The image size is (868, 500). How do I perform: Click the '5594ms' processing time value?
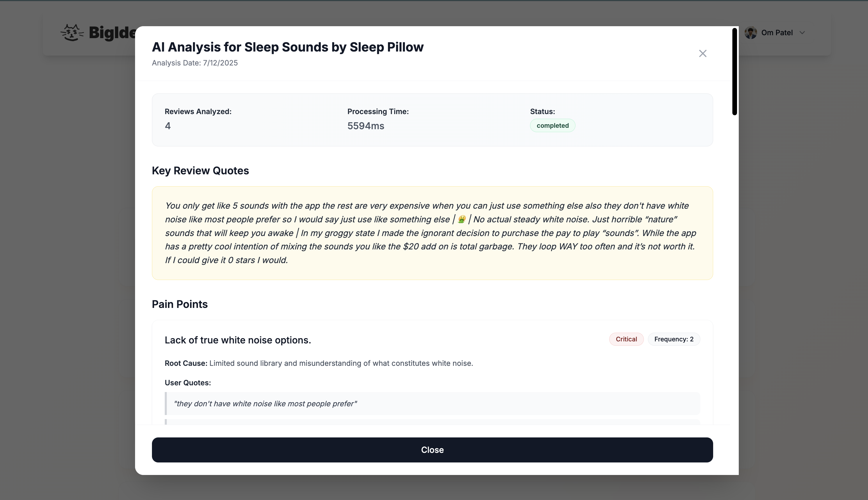tap(366, 126)
